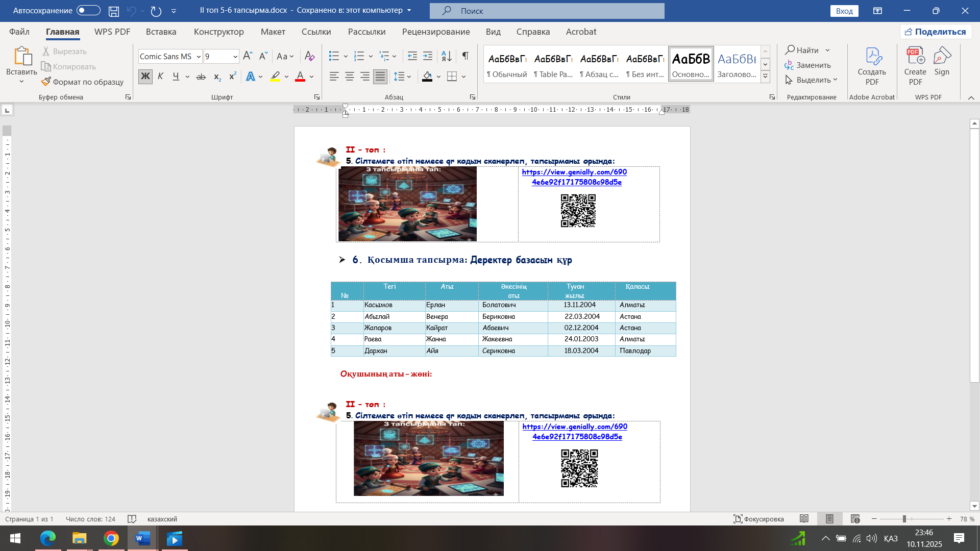Click the Sort A-Z icon

(446, 56)
